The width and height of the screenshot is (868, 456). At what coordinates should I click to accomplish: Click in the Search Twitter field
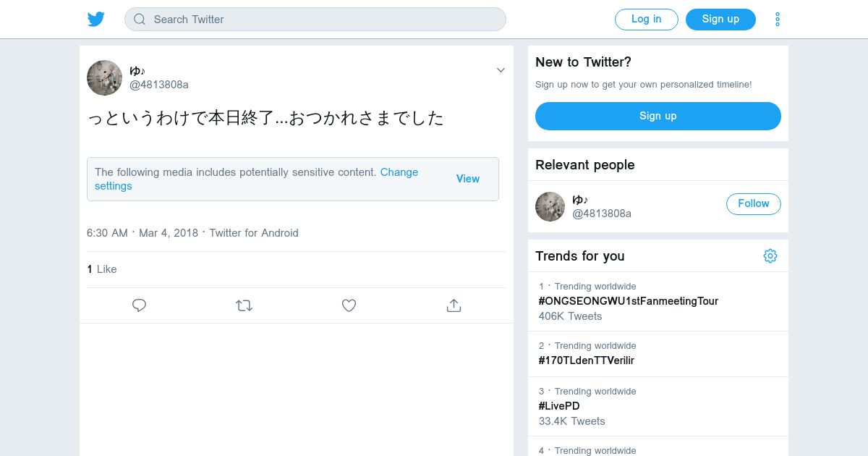325,20
